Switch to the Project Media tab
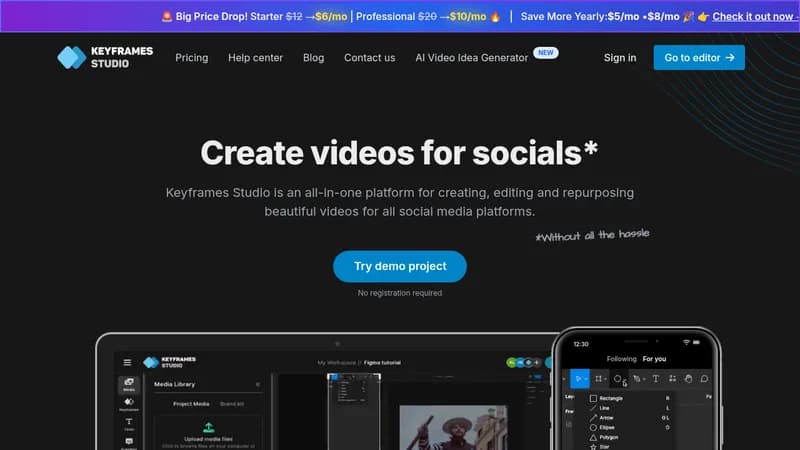The image size is (800, 450). click(x=191, y=404)
